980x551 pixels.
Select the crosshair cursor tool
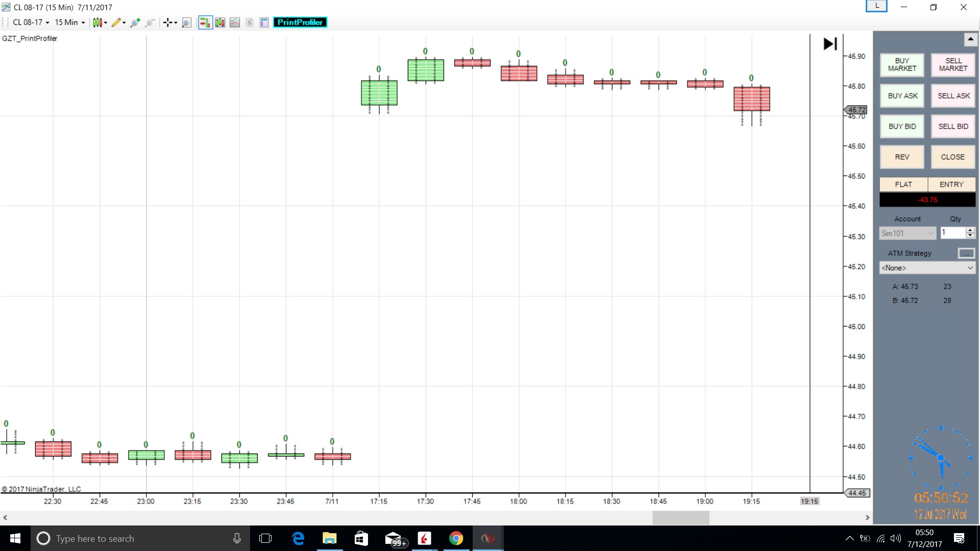pos(167,22)
